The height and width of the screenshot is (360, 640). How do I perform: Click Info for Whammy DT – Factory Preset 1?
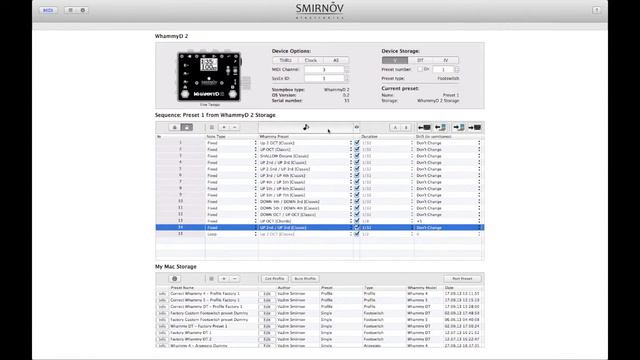tap(162, 326)
